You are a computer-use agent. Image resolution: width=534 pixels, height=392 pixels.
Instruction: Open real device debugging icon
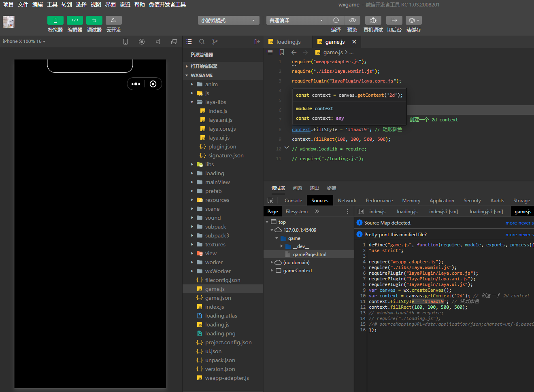pyautogui.click(x=373, y=20)
